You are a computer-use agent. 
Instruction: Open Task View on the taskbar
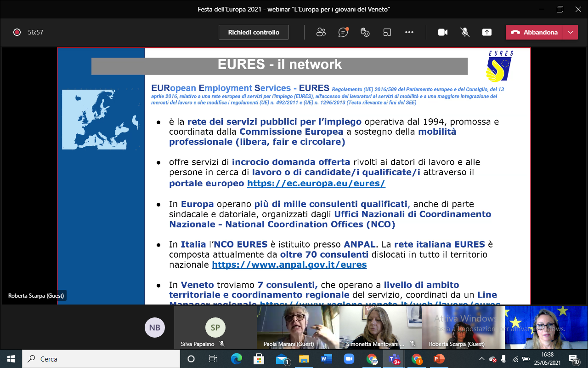click(x=213, y=359)
